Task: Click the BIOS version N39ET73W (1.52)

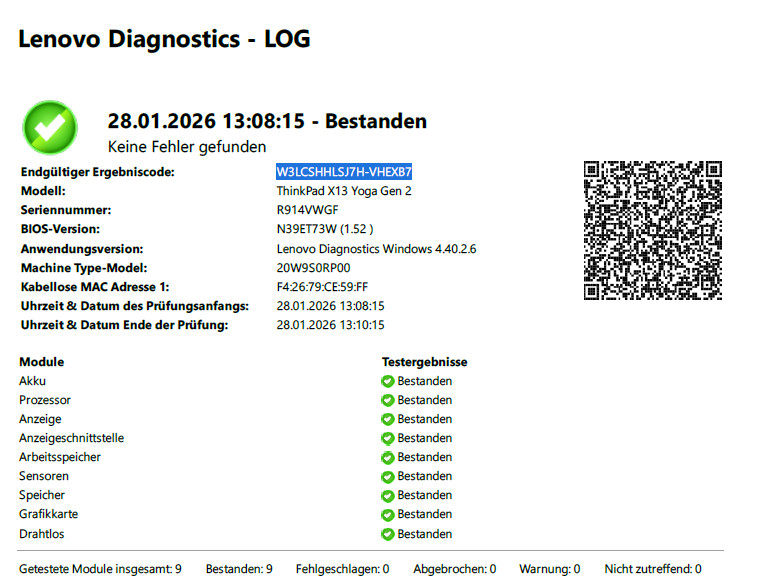Action: click(325, 229)
